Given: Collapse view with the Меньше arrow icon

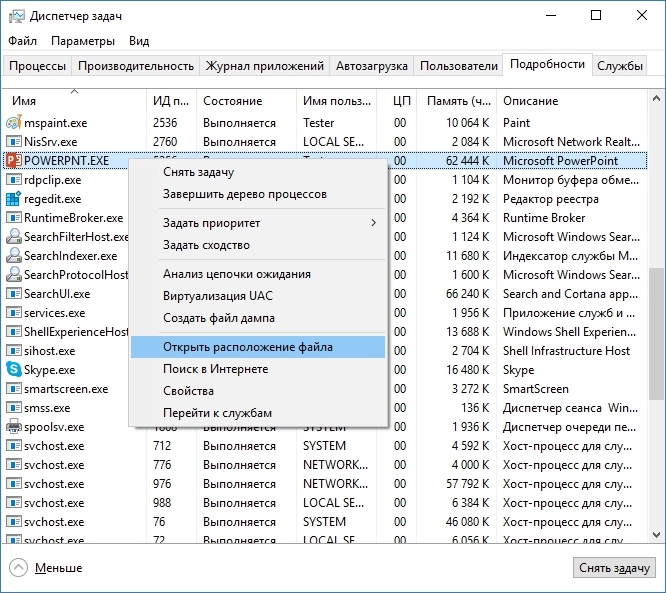Looking at the screenshot, I should (x=18, y=568).
